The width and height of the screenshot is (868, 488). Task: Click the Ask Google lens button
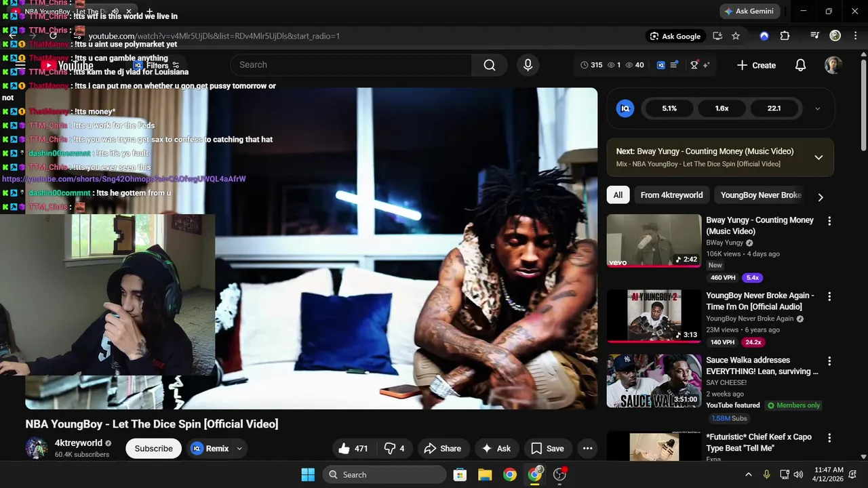point(675,36)
